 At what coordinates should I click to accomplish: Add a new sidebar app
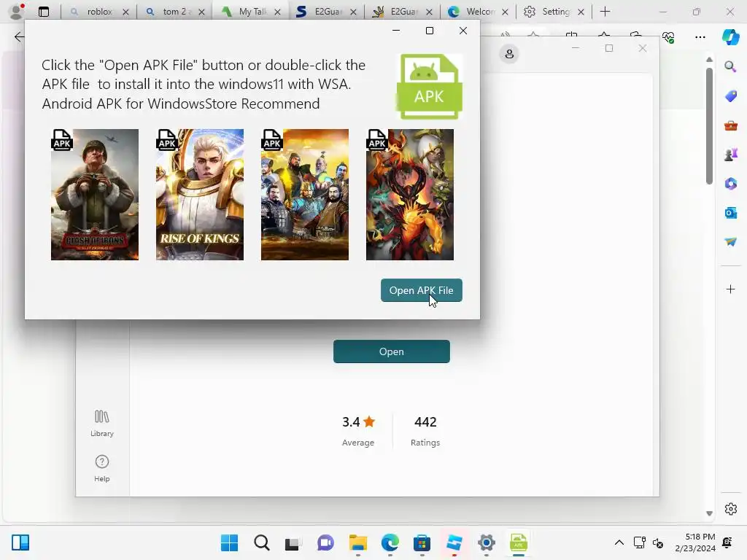click(730, 289)
